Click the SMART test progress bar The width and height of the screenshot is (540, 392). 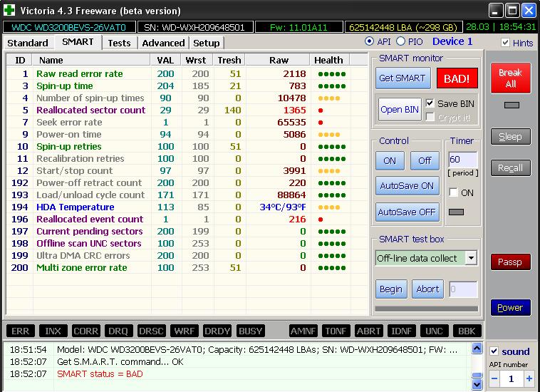pyautogui.click(x=426, y=309)
